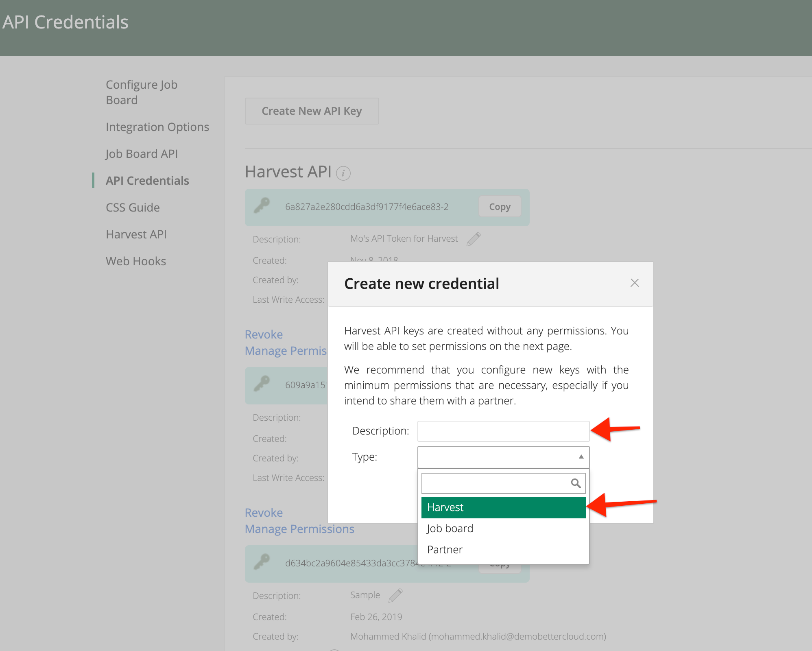Open Configure Job Board in sidebar
The height and width of the screenshot is (651, 812).
coord(142,92)
